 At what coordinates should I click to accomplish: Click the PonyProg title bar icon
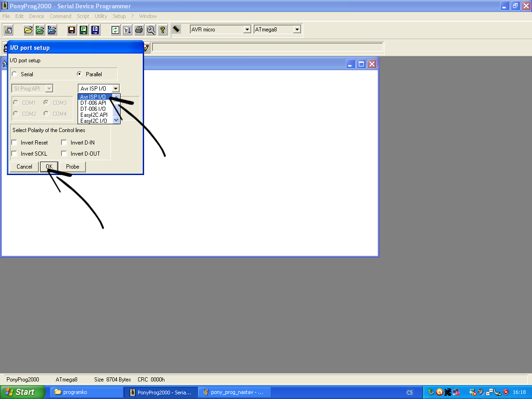point(5,6)
